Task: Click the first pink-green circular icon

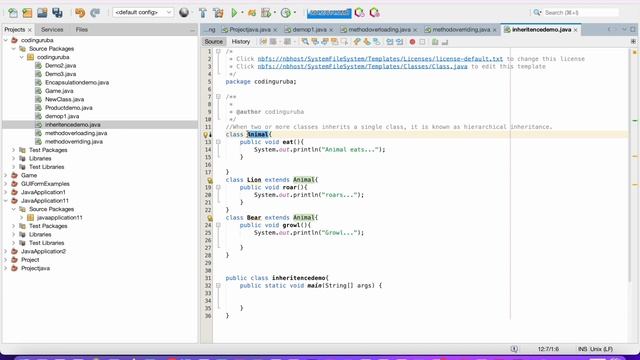Action: 360,13
